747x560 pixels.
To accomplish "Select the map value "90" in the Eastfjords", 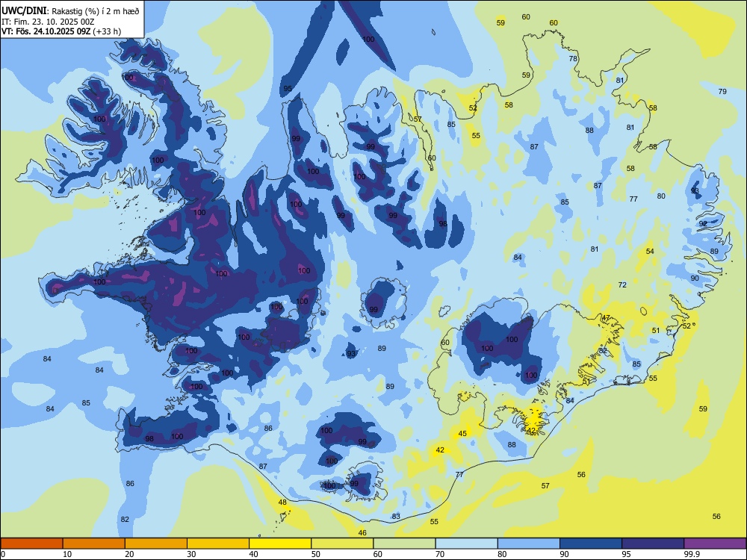I will pyautogui.click(x=695, y=278).
